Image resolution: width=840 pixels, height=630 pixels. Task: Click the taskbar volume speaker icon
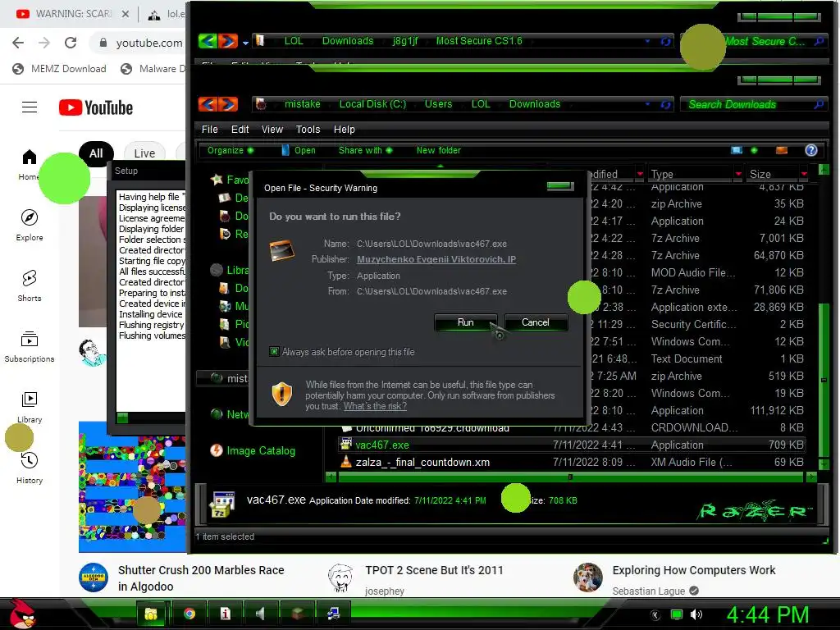(696, 614)
